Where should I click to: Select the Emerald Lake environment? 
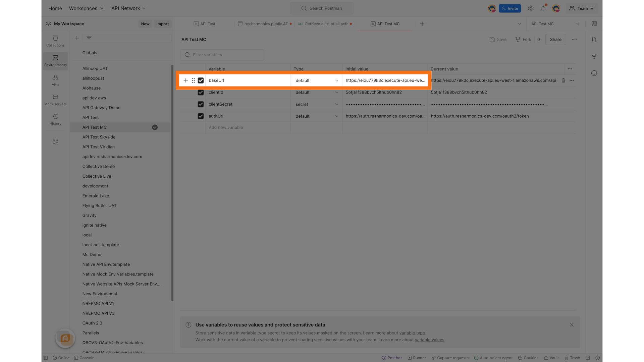pos(96,196)
